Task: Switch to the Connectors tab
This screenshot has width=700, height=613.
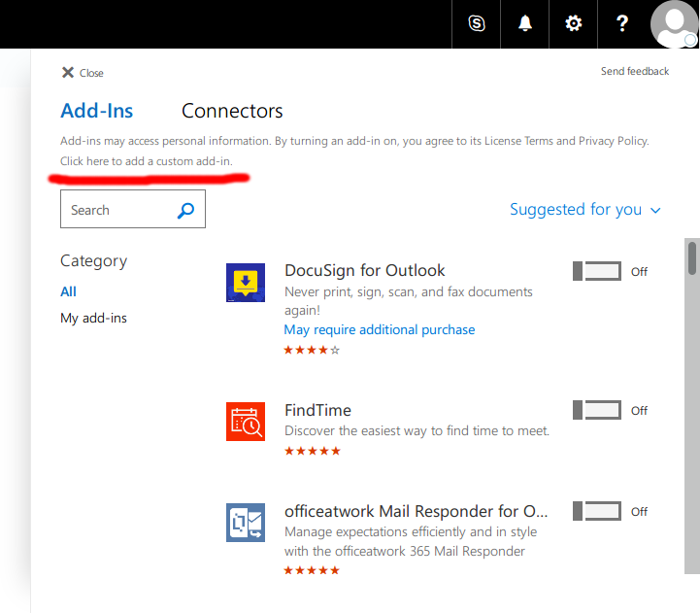Action: point(232,111)
